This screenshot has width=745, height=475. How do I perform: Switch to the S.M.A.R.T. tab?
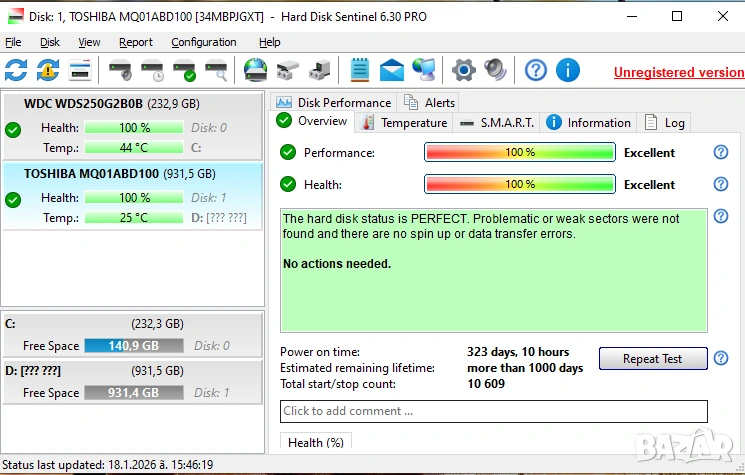(x=497, y=123)
